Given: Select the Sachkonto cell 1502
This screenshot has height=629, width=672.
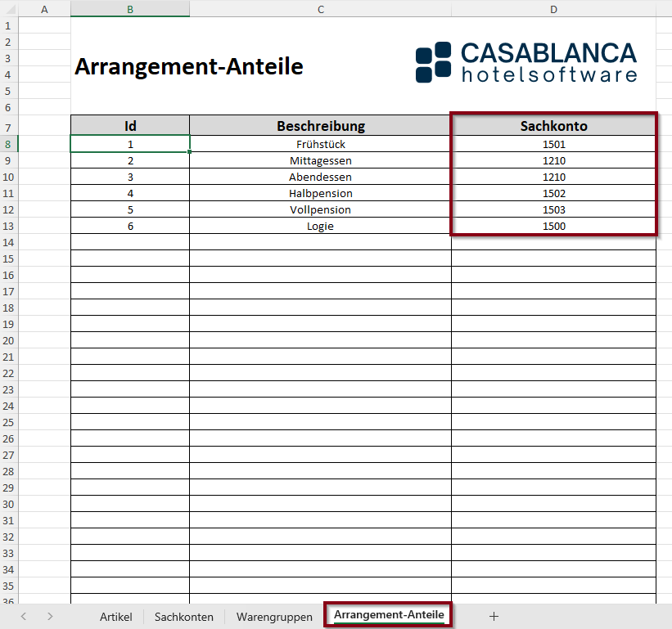Looking at the screenshot, I should [553, 193].
